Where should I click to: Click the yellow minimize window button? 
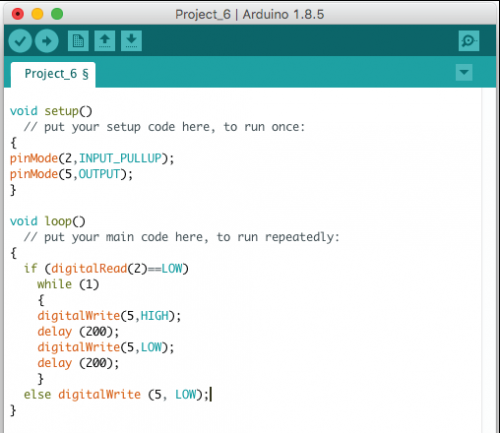[37, 14]
